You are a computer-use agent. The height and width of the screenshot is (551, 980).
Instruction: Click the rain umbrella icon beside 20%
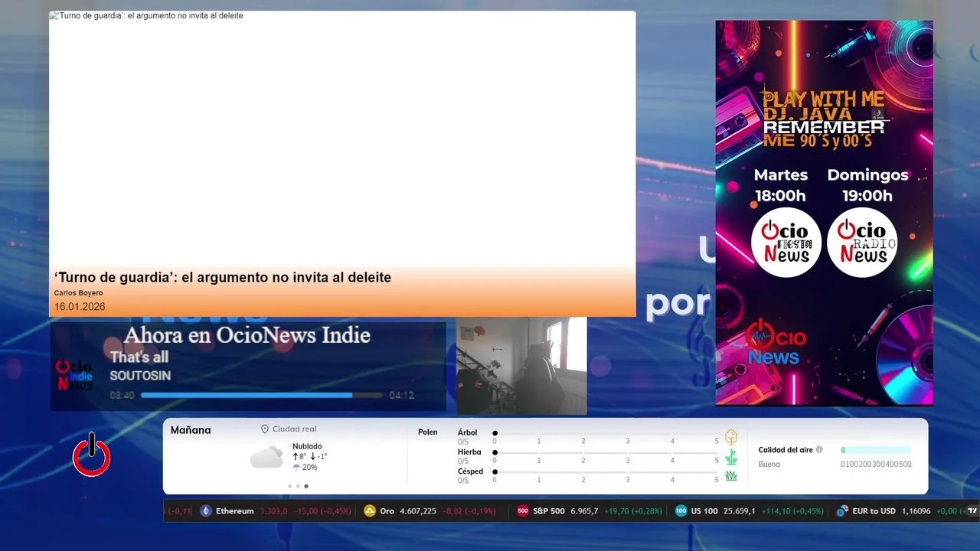pyautogui.click(x=296, y=468)
